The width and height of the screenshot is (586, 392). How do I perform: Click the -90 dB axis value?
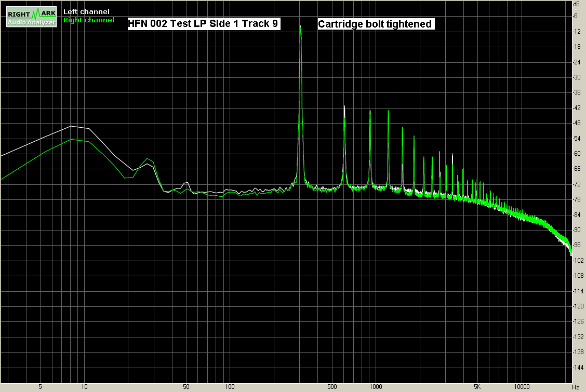(x=577, y=230)
